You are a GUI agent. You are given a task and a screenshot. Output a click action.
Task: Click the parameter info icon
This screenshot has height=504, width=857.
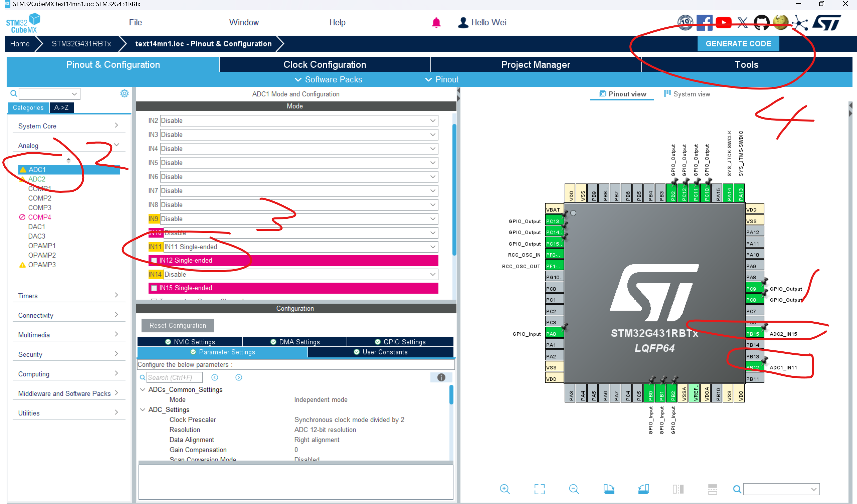click(441, 377)
